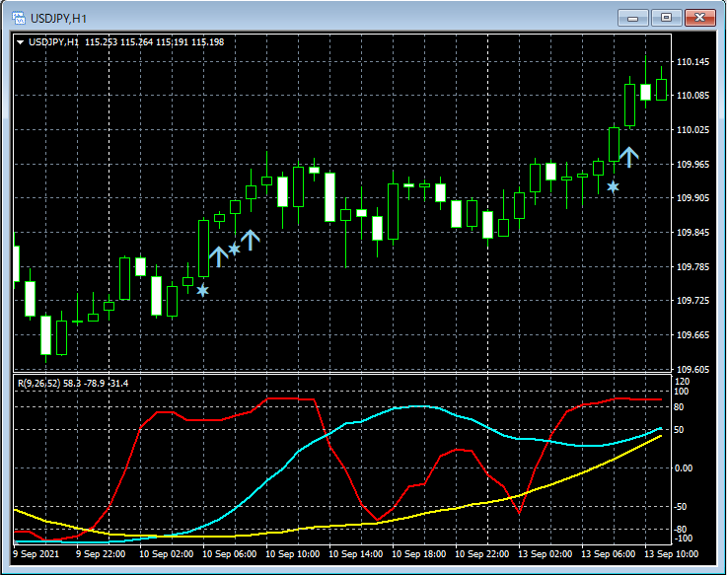Click the -100 level on the indicator scale
The image size is (728, 575).
pos(683,539)
